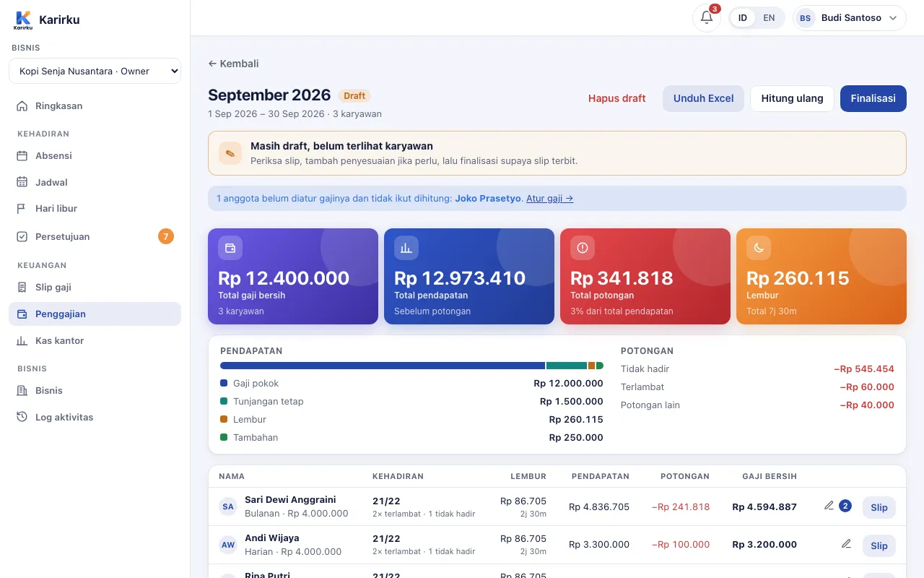Go to Ringkasan page
Screen dimensions: 924x578
click(x=95, y=106)
